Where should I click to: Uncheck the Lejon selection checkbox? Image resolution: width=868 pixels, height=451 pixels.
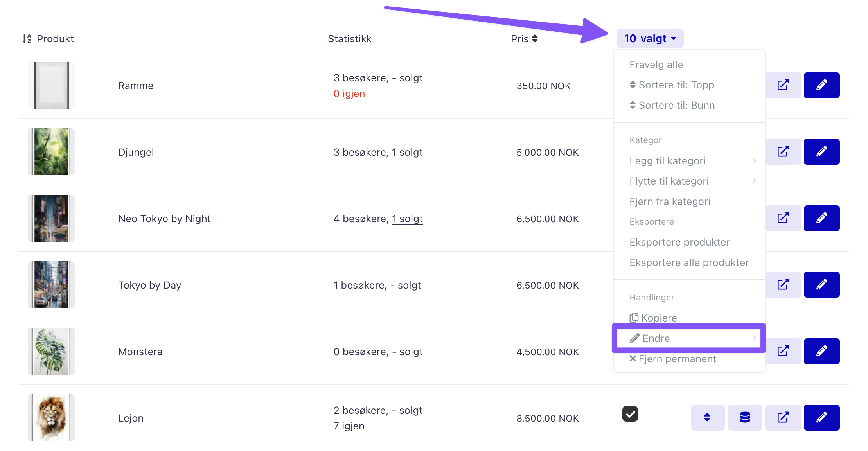tap(630, 414)
